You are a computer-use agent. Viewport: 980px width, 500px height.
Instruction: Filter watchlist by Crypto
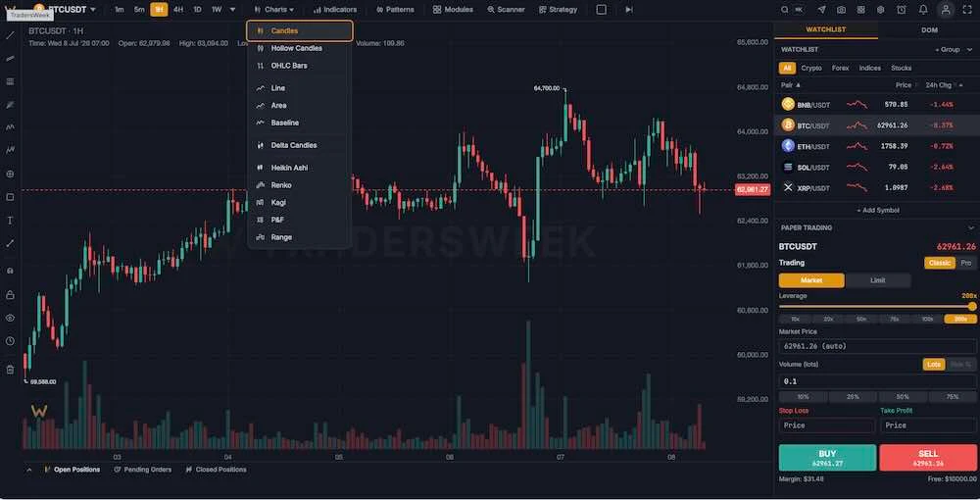pos(811,68)
